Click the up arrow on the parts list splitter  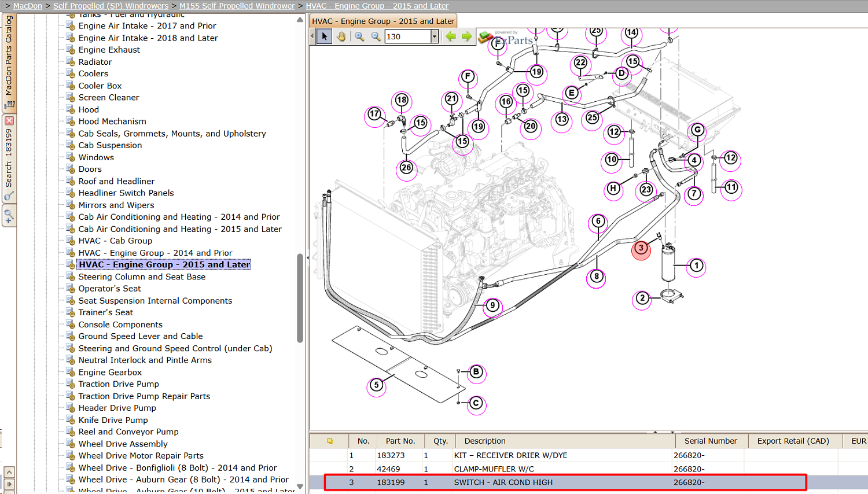655,432
